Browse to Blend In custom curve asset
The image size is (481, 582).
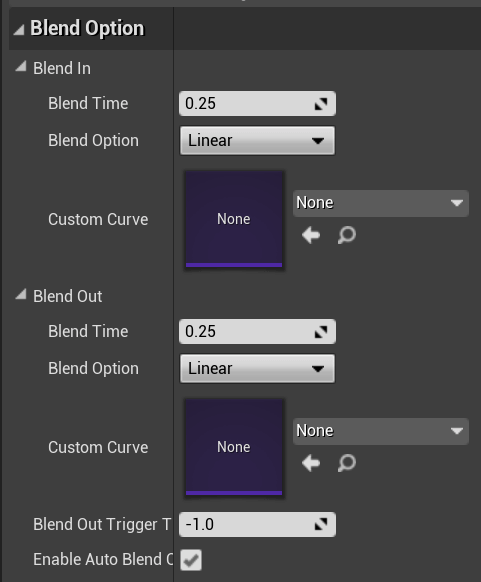(347, 235)
